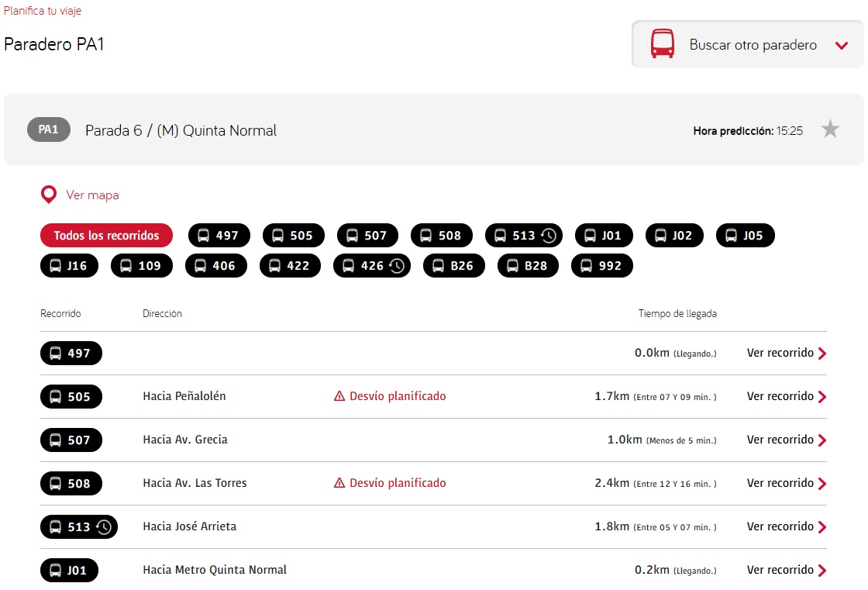
Task: Click the red map pin icon near Ver mapa
Action: (48, 195)
